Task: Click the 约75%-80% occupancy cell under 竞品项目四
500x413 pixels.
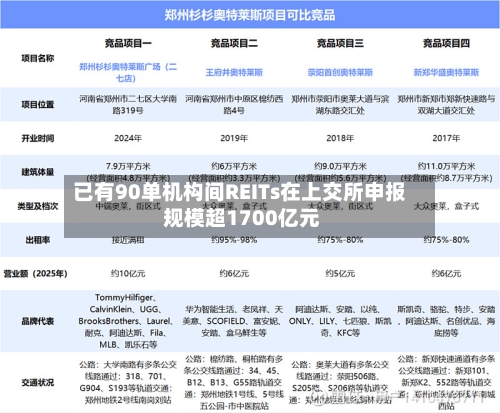Action: coord(446,240)
